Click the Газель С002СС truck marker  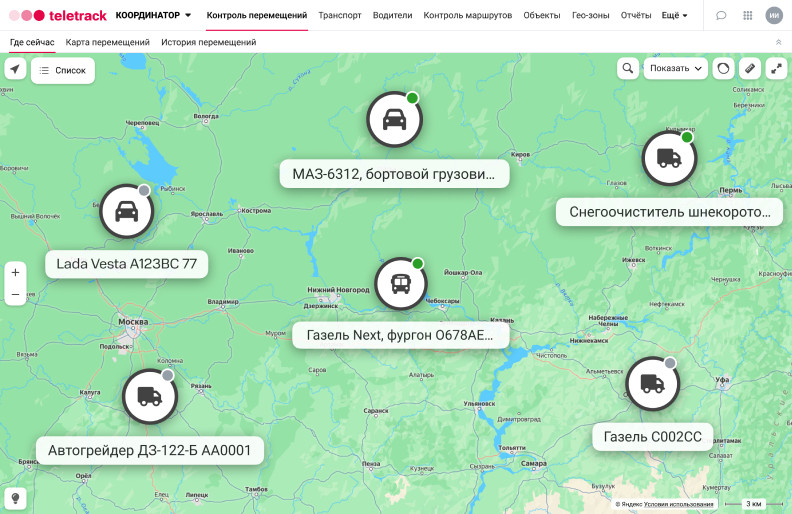coord(652,384)
